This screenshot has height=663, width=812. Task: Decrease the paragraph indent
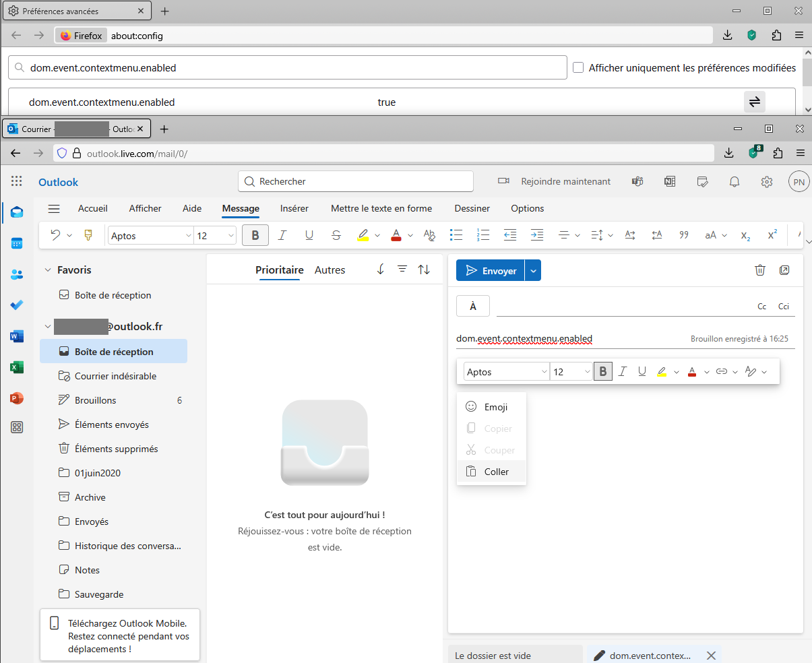510,235
